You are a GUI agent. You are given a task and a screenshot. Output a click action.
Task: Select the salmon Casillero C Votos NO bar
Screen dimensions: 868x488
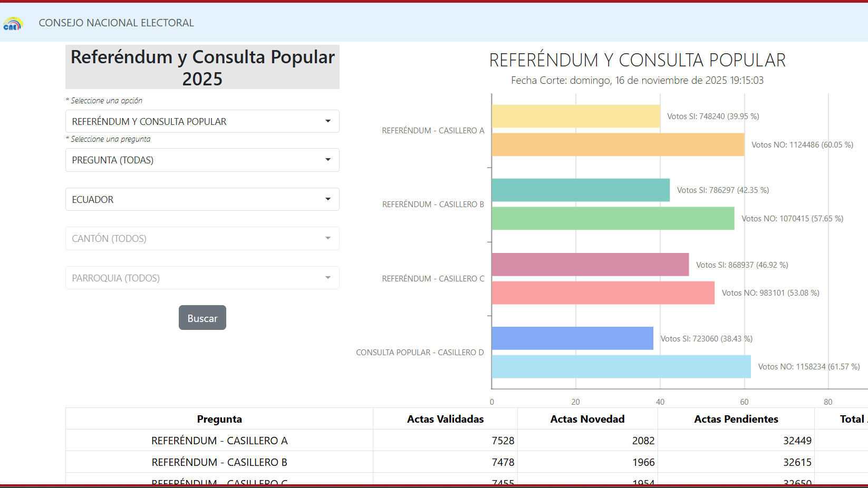(603, 293)
